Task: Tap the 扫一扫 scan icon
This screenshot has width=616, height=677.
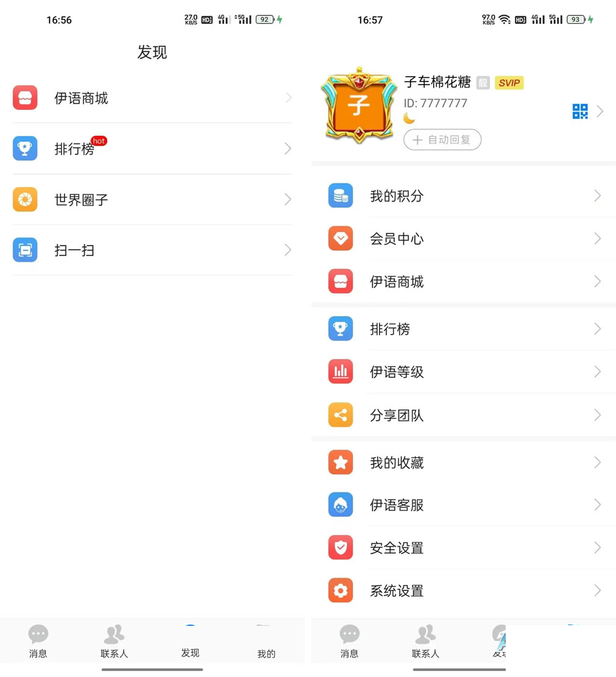Action: (x=25, y=250)
